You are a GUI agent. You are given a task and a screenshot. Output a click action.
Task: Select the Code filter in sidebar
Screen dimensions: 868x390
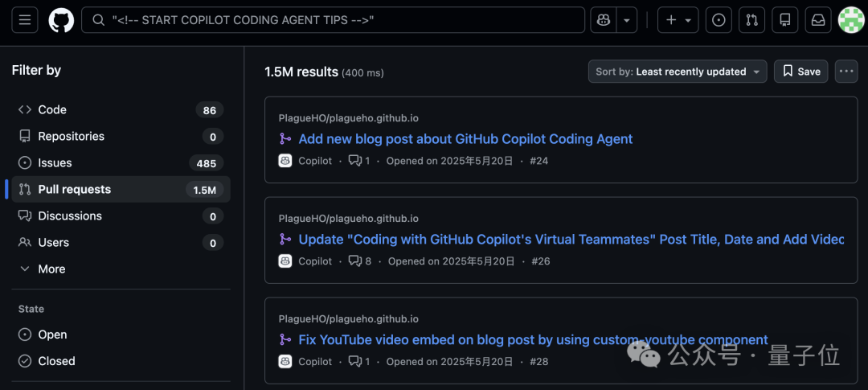[52, 109]
